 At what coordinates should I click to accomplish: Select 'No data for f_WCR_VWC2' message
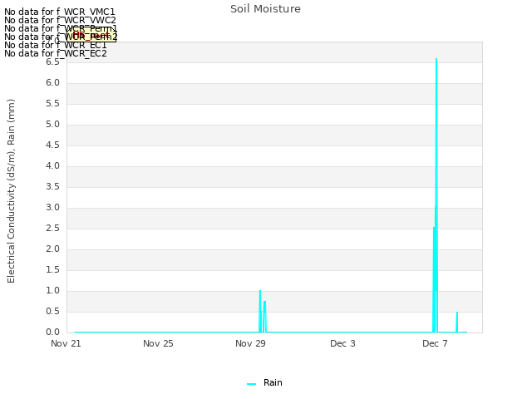[x=60, y=20]
